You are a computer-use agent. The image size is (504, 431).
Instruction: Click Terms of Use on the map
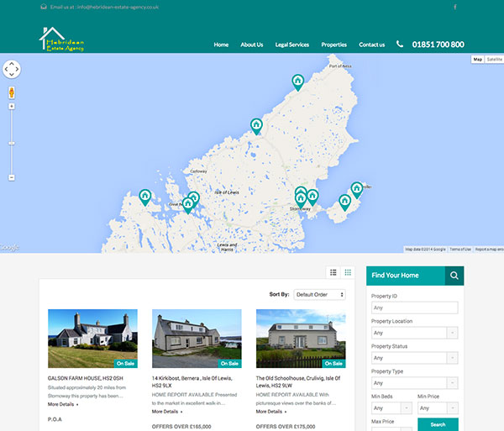pos(460,249)
